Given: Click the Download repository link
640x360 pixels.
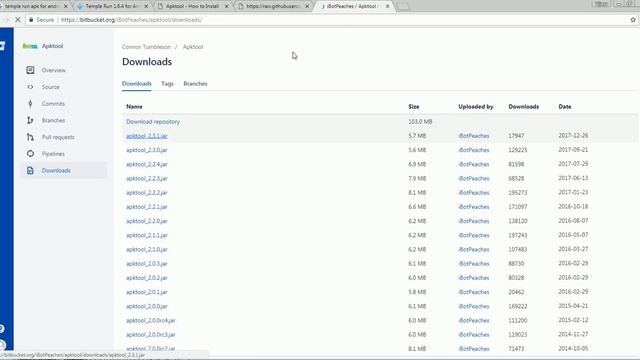Looking at the screenshot, I should [153, 122].
